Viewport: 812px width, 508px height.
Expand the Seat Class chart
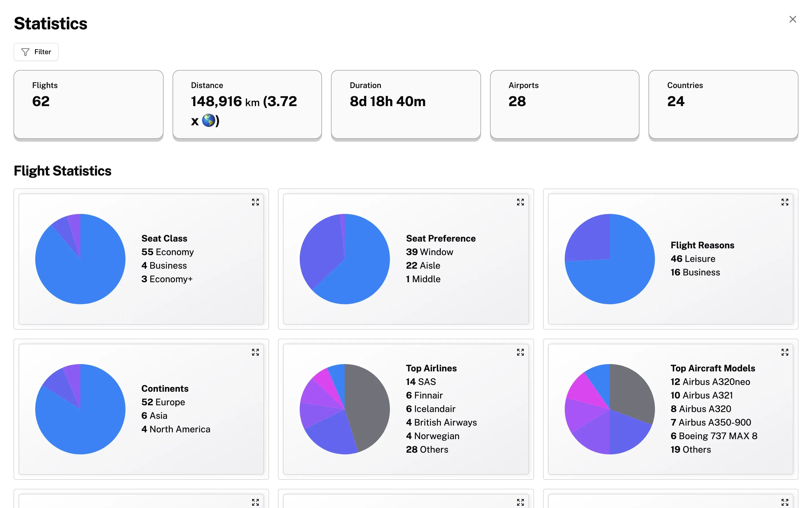(255, 202)
